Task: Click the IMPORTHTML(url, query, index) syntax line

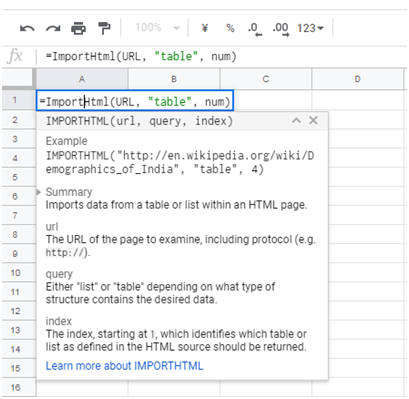Action: point(139,121)
